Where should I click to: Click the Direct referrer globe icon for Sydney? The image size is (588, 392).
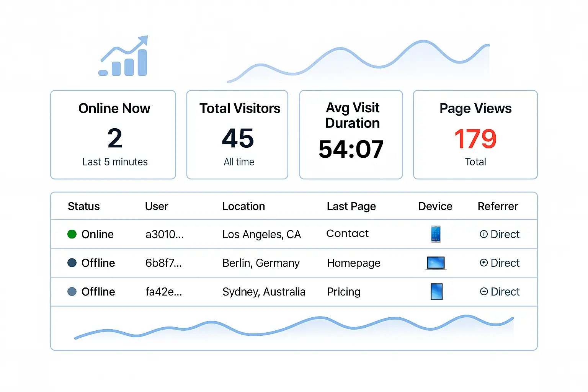[484, 292]
